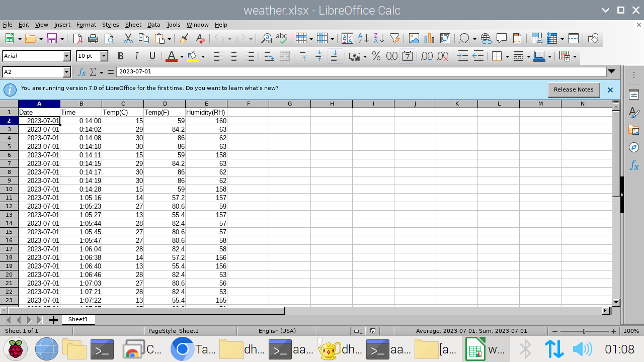644x362 pixels.
Task: Click the Sort Descending icon
Action: click(x=379, y=39)
